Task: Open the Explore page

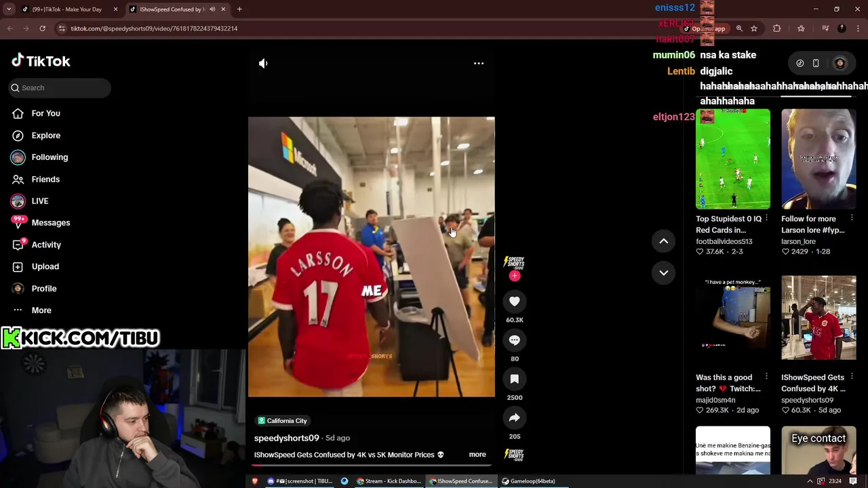Action: pyautogui.click(x=36, y=136)
